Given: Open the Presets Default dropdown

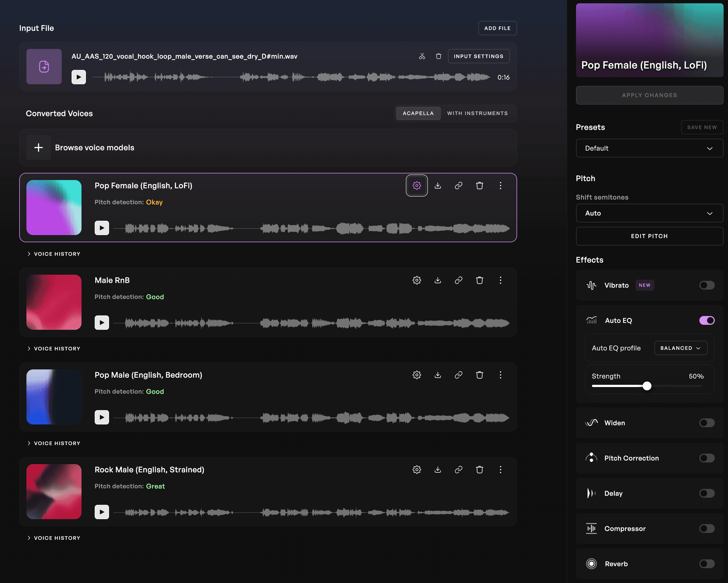Looking at the screenshot, I should pos(649,148).
